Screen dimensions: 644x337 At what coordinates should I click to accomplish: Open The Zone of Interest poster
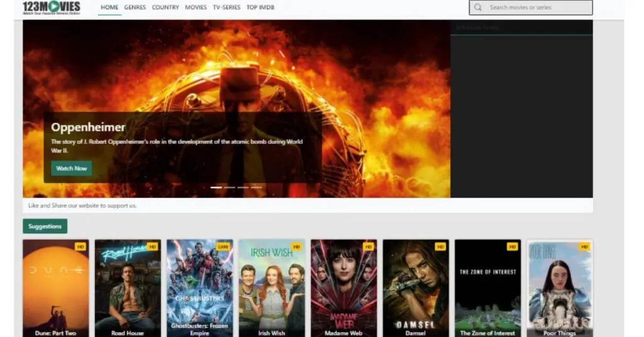pos(487,289)
